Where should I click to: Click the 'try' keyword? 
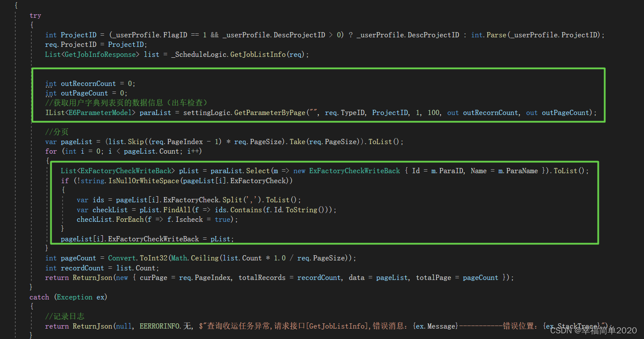[x=35, y=15]
